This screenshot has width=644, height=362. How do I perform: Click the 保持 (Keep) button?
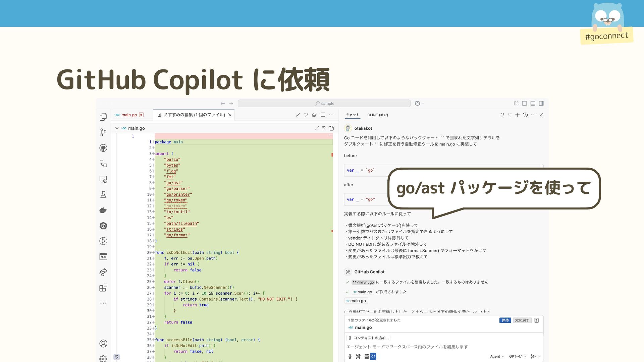pyautogui.click(x=505, y=320)
